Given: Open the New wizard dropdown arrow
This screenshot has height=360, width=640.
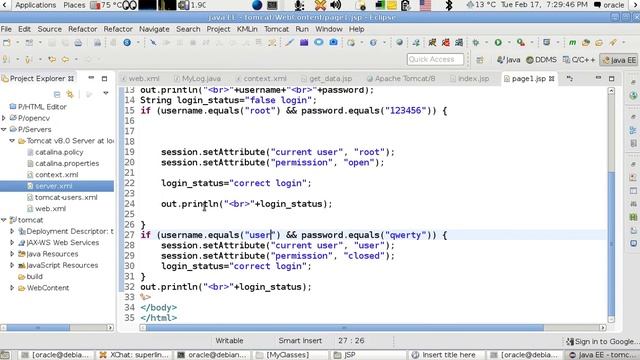Looking at the screenshot, I should [17, 42].
